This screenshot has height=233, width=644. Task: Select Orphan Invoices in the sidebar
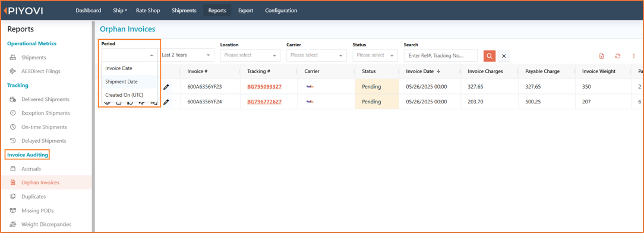[40, 182]
